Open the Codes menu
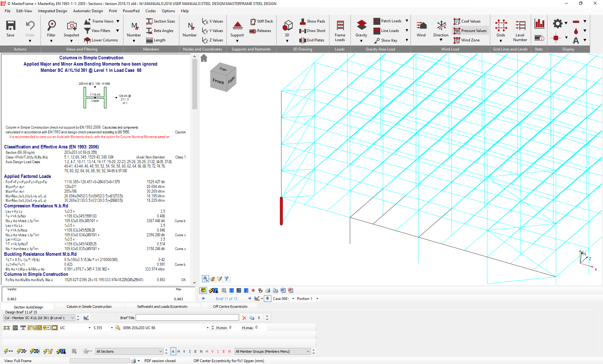This screenshot has width=603, height=364. pyautogui.click(x=150, y=11)
